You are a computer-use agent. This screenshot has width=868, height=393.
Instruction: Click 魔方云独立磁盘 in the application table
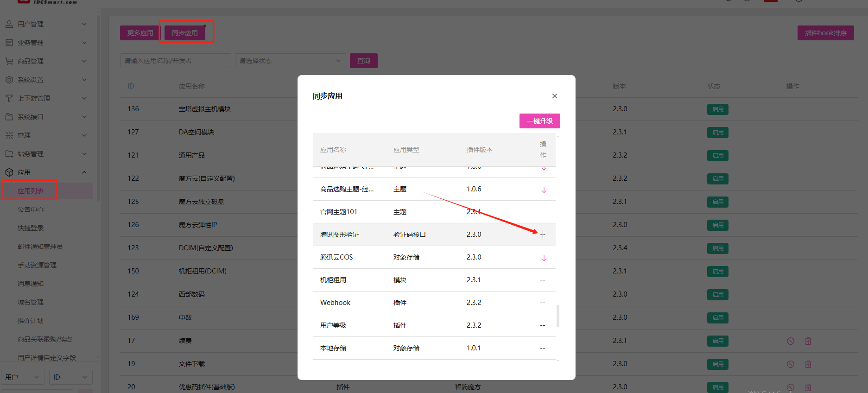click(x=202, y=202)
